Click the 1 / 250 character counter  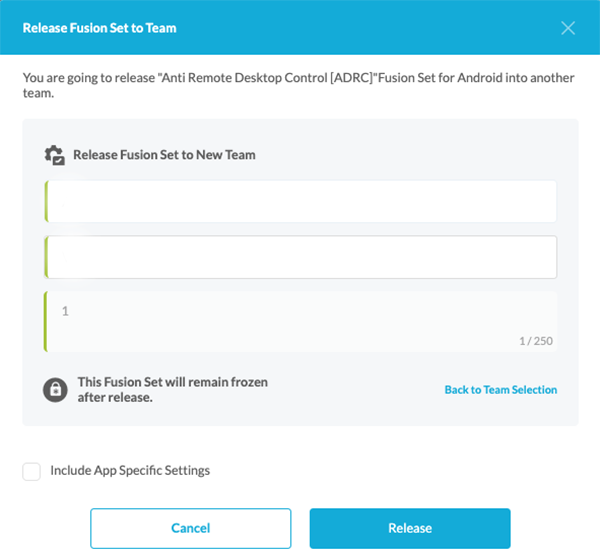(536, 341)
